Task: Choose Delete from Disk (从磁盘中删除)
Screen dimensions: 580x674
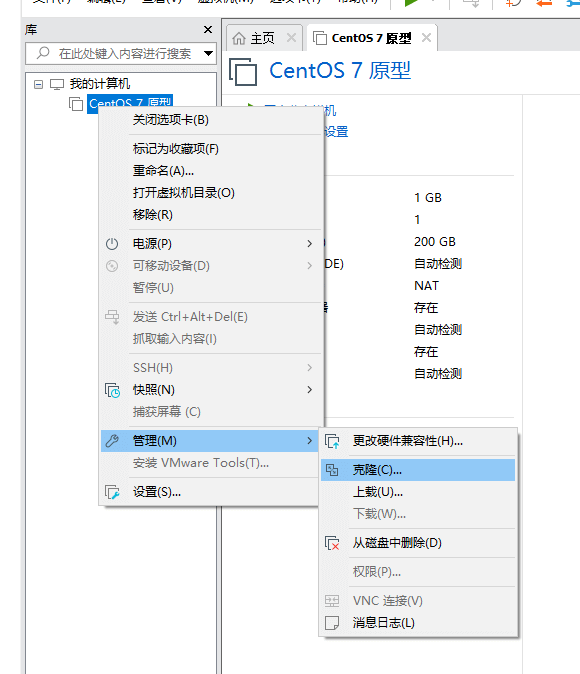Action: coord(418,543)
